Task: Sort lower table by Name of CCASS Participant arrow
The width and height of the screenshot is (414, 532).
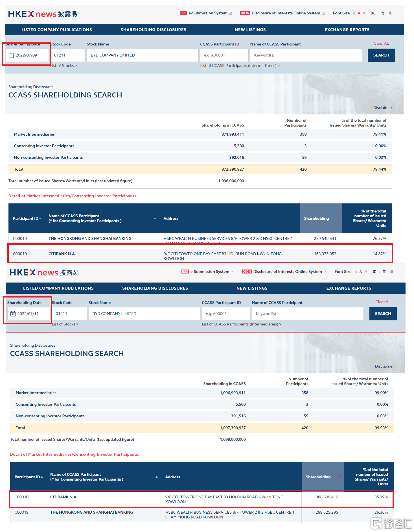Action: pos(157,477)
